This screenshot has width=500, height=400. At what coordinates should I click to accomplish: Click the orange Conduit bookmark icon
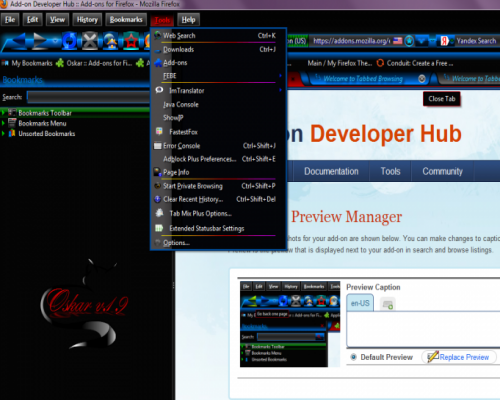click(x=380, y=63)
